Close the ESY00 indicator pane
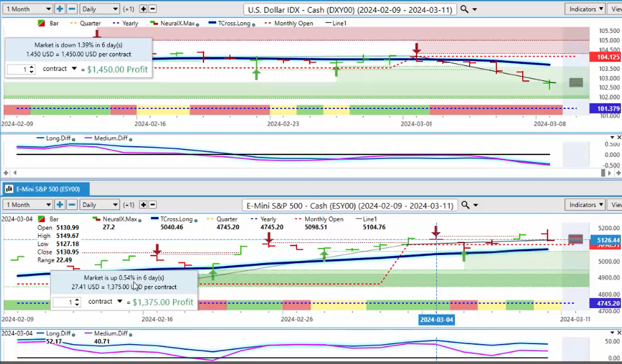Image resolution: width=622 pixels, height=364 pixels. click(x=619, y=333)
